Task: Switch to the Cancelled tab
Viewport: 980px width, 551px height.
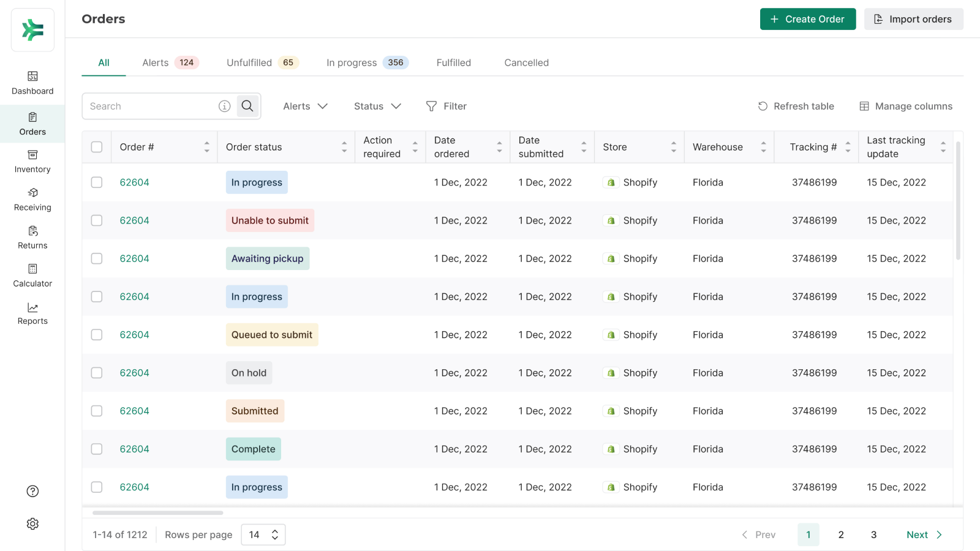Action: click(x=526, y=62)
